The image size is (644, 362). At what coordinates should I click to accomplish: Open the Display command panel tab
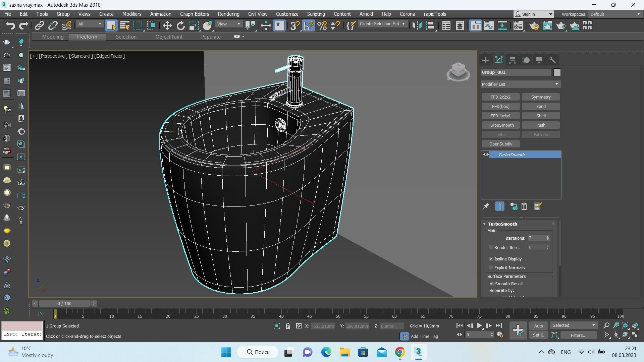tap(539, 60)
